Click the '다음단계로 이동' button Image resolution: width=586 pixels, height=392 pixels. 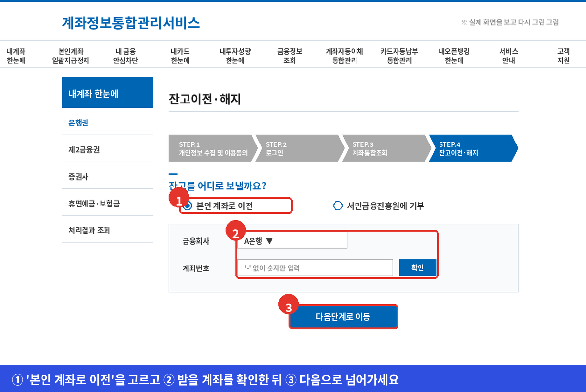343,316
